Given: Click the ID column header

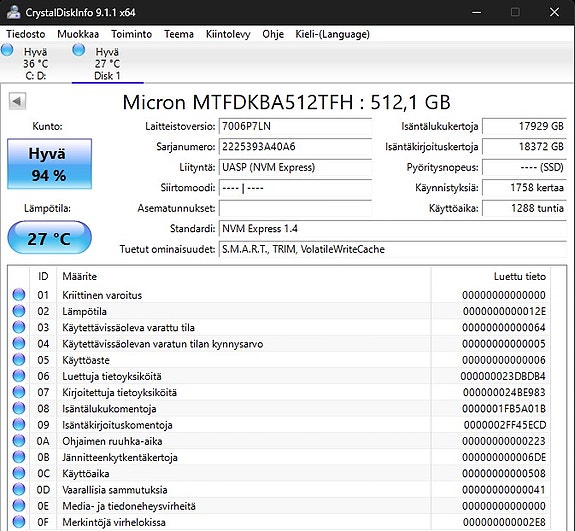Looking at the screenshot, I should pos(43,277).
